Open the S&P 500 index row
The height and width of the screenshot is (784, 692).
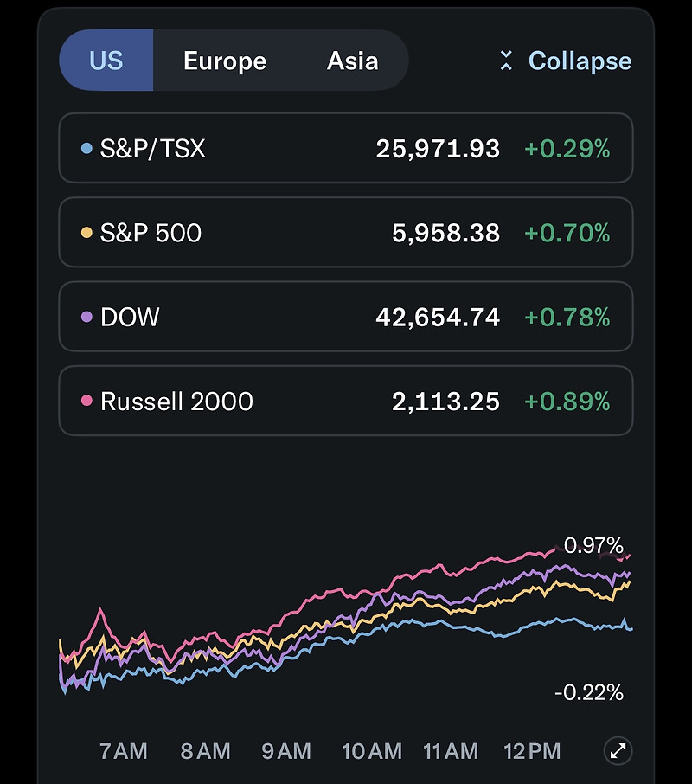coord(346,233)
